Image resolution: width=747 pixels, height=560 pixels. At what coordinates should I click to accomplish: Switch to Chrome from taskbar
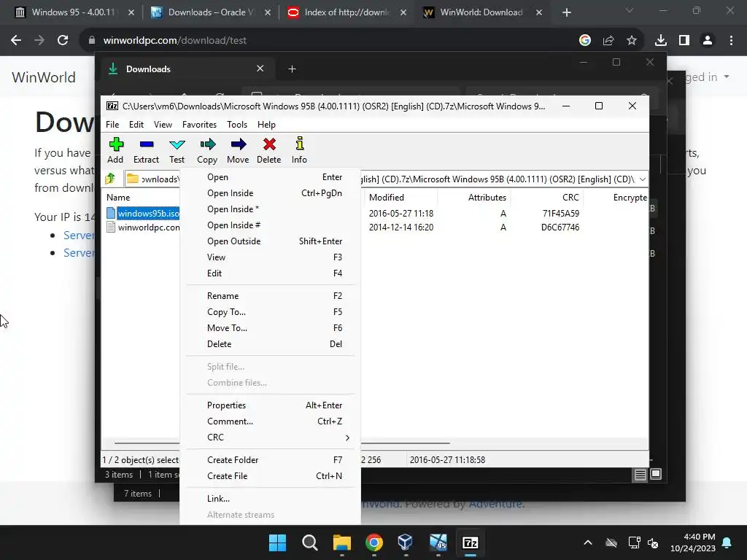(x=374, y=542)
